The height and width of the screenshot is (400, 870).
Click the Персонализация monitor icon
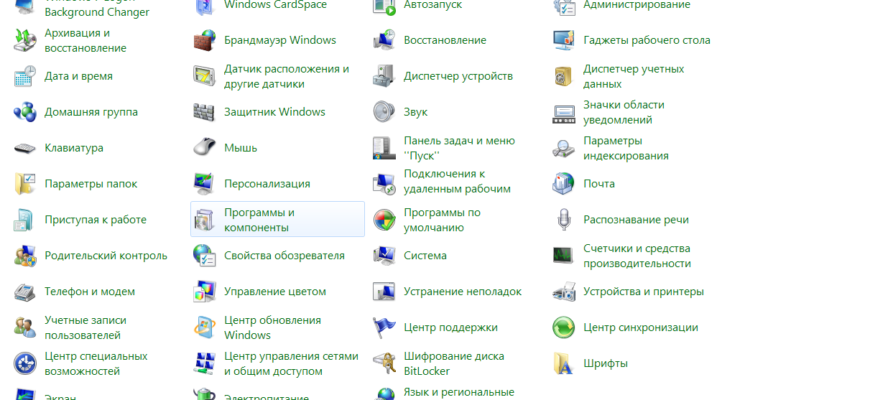pyautogui.click(x=204, y=184)
